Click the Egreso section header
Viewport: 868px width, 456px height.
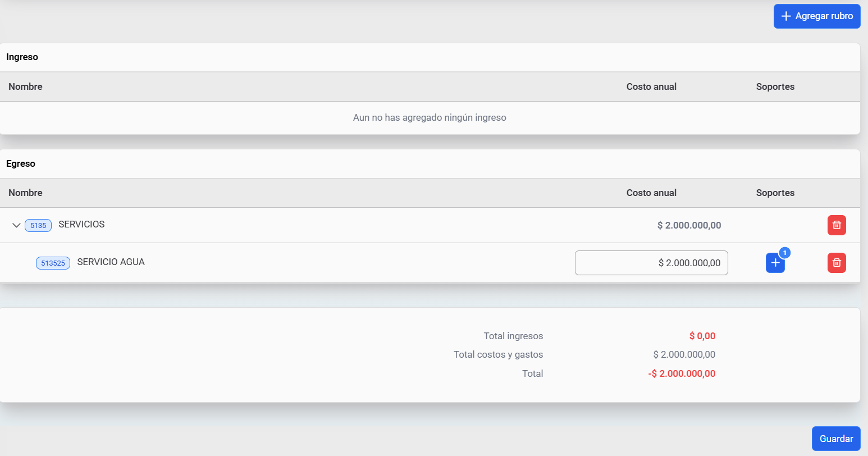pyautogui.click(x=21, y=163)
